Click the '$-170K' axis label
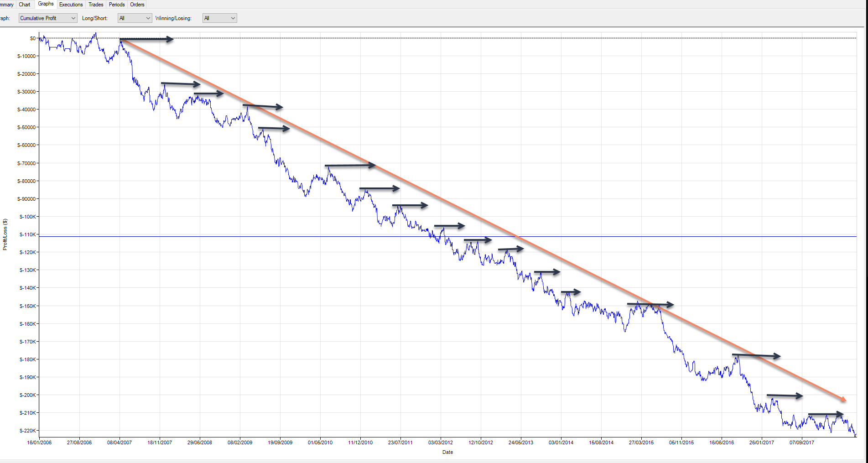 [28, 342]
